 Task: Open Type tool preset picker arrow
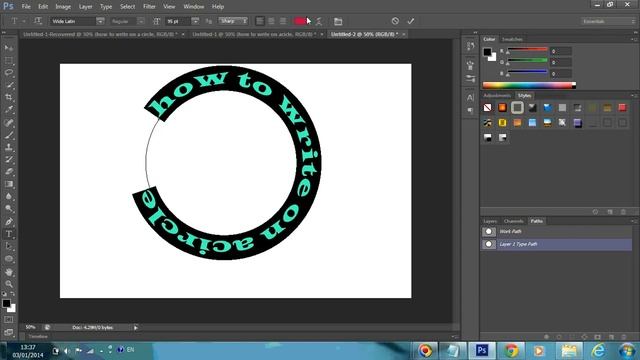coord(24,21)
